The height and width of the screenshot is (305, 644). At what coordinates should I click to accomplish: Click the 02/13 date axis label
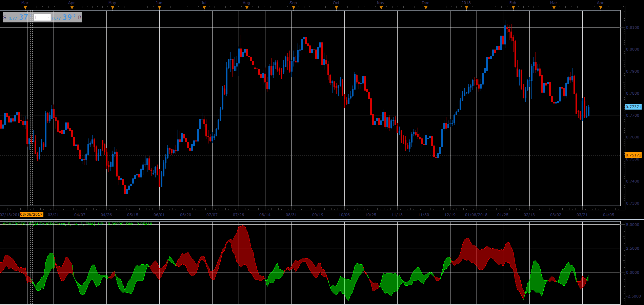[529, 215]
